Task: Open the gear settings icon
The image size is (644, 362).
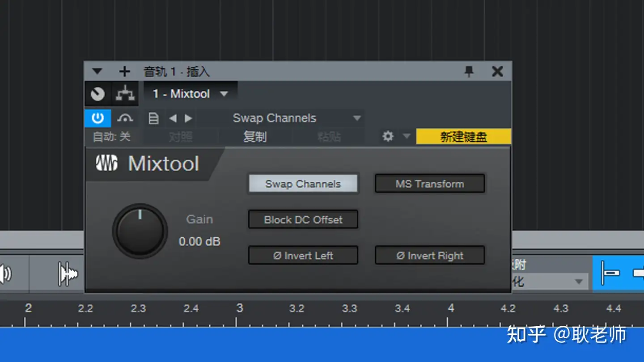Action: (x=388, y=136)
